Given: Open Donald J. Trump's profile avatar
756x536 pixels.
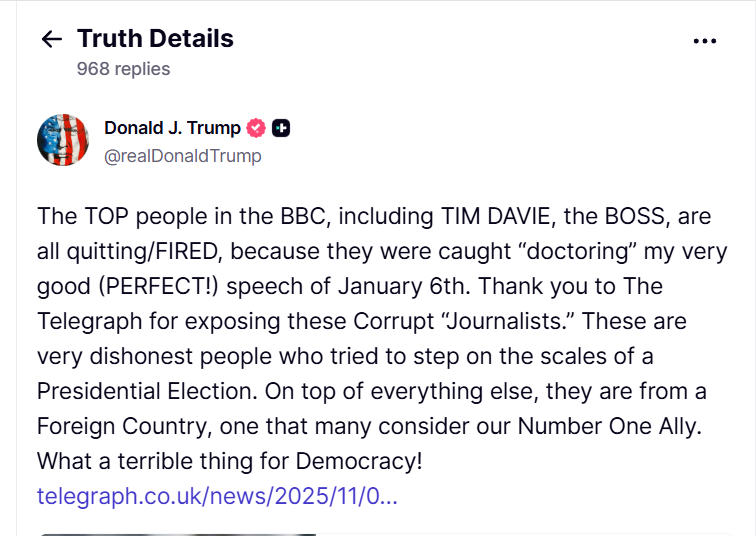Looking at the screenshot, I should (63, 139).
